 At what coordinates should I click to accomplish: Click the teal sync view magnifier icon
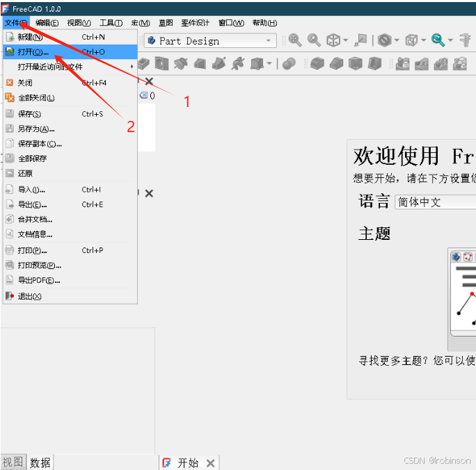point(438,40)
